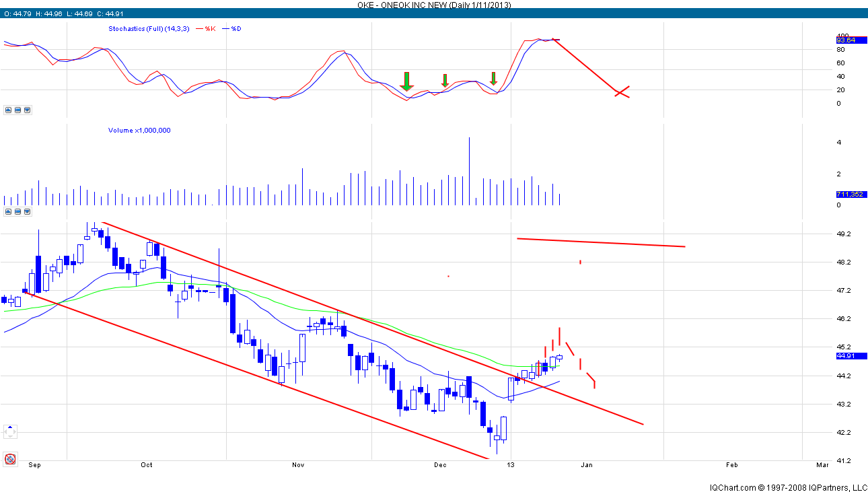868x492 pixels.
Task: Click the blue %D legend entry
Action: pos(234,28)
